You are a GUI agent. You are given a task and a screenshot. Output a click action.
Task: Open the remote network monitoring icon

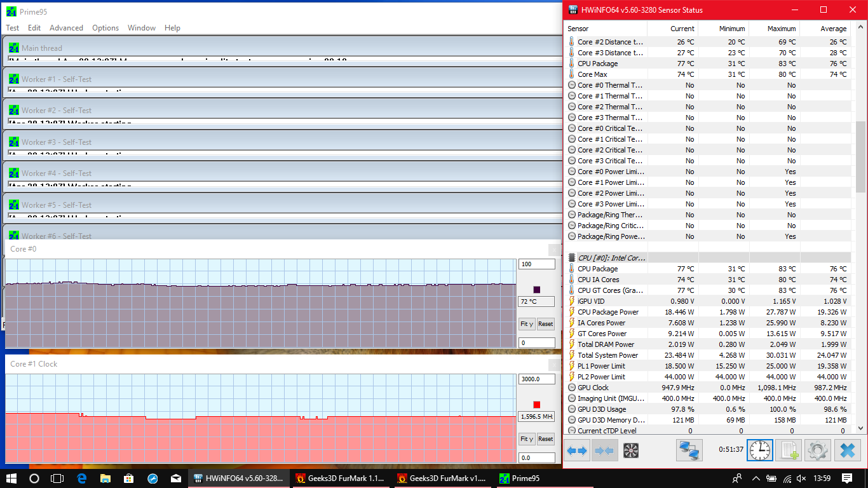pos(689,451)
